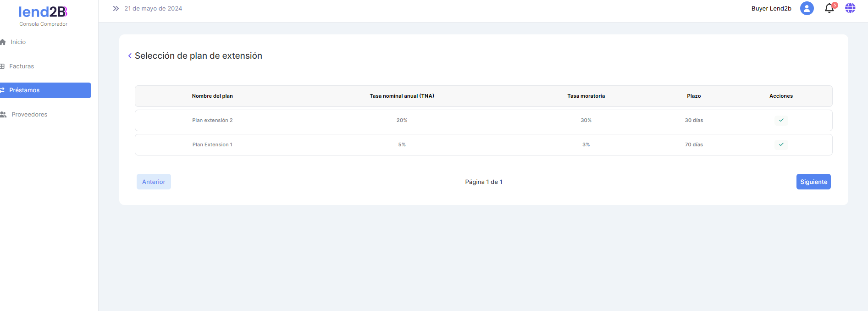Image resolution: width=868 pixels, height=311 pixels.
Task: Click the Buyer Lend2b username
Action: pyautogui.click(x=771, y=9)
